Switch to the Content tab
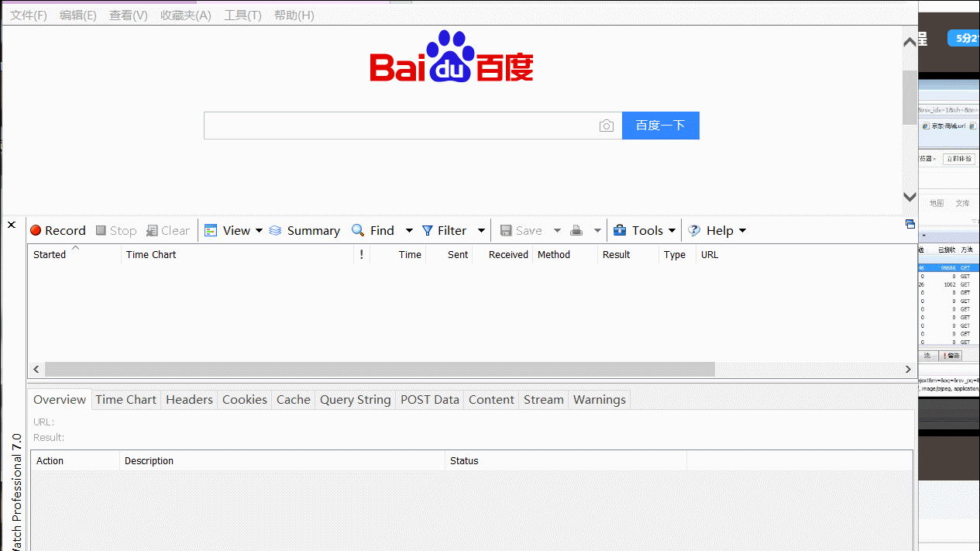 (491, 400)
